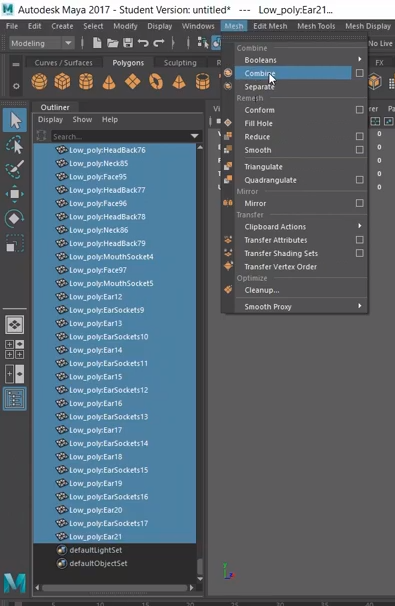Activate the Move tool
The height and width of the screenshot is (606, 395).
tap(15, 194)
